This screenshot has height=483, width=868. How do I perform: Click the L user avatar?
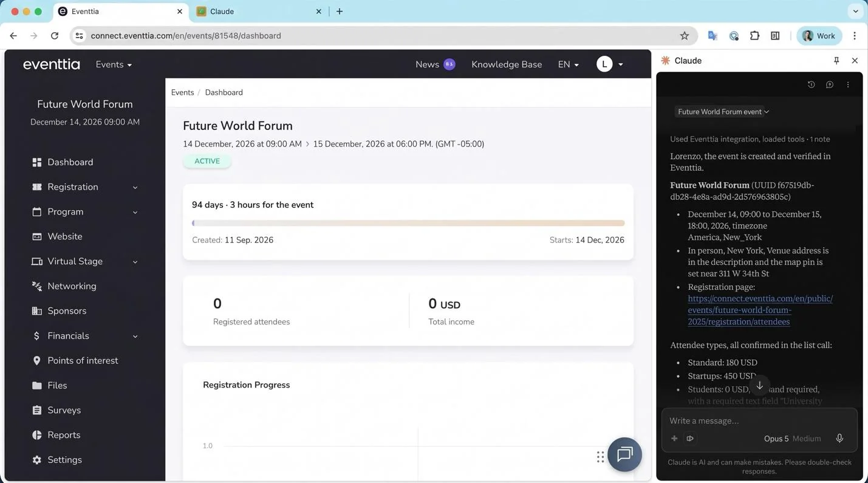click(x=604, y=64)
